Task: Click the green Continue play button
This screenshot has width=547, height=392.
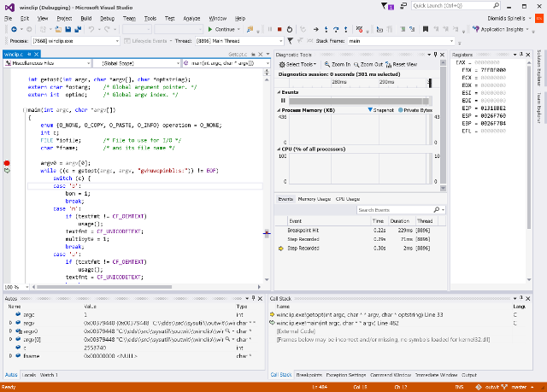Action: 221,30
